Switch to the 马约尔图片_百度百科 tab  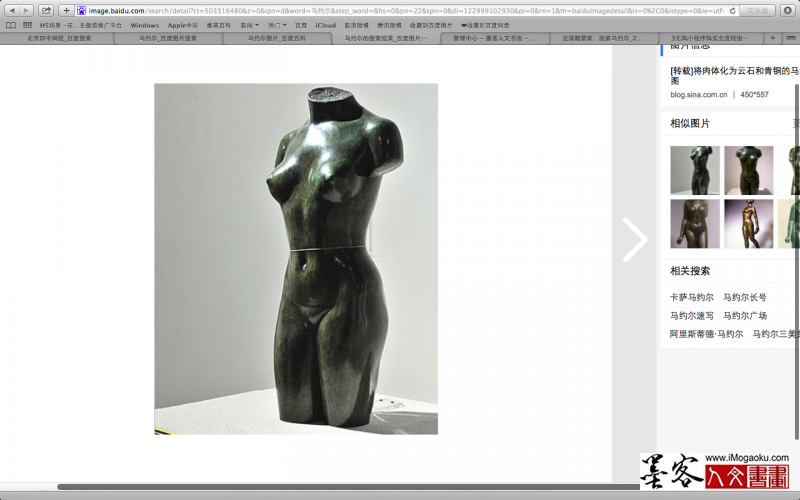[x=277, y=38]
